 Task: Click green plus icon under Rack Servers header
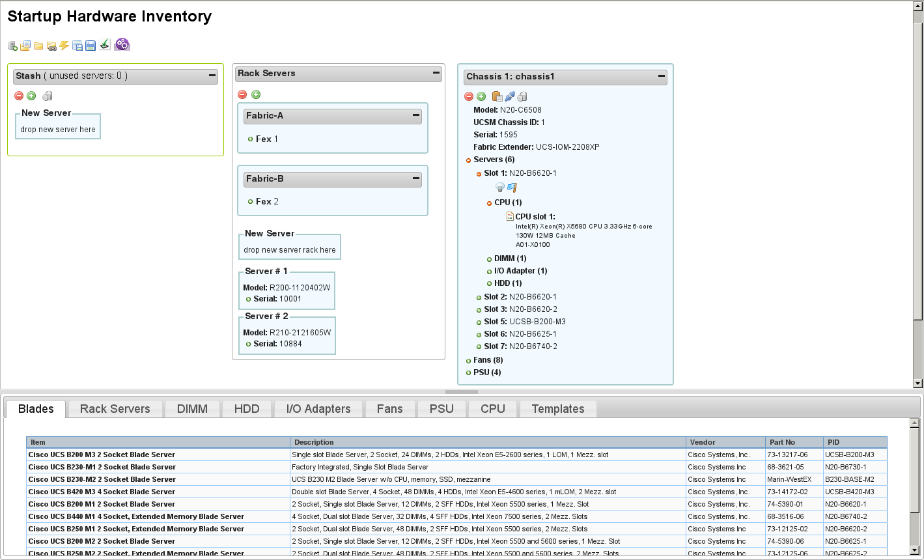[256, 94]
